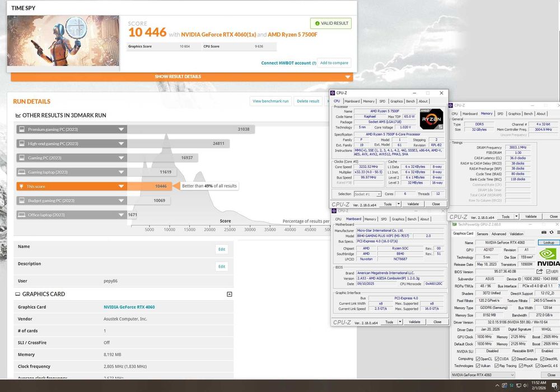
Task: Click the Time Spy benchmark thumbnail
Action: (x=63, y=41)
